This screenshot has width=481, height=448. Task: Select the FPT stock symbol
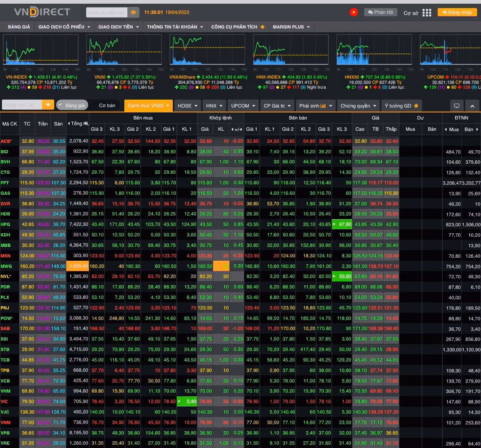click(5, 183)
